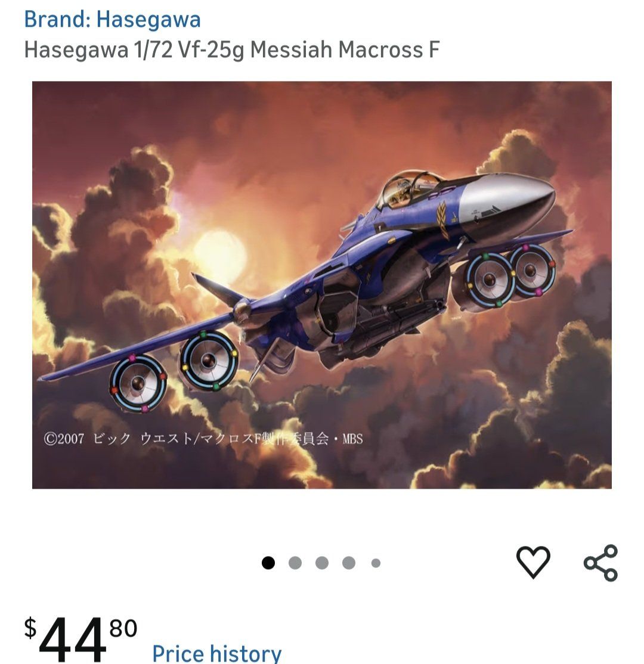The width and height of the screenshot is (644, 664).
Task: Switch to the second carousel image dot
Action: [295, 563]
